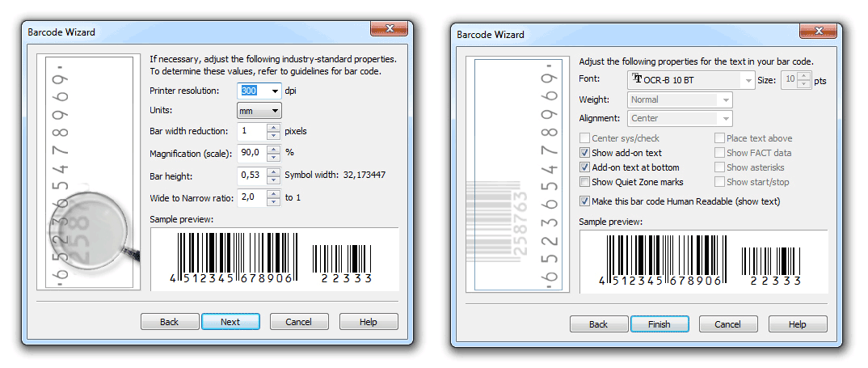Click the Finish button
The height and width of the screenshot is (368, 868).
[659, 324]
